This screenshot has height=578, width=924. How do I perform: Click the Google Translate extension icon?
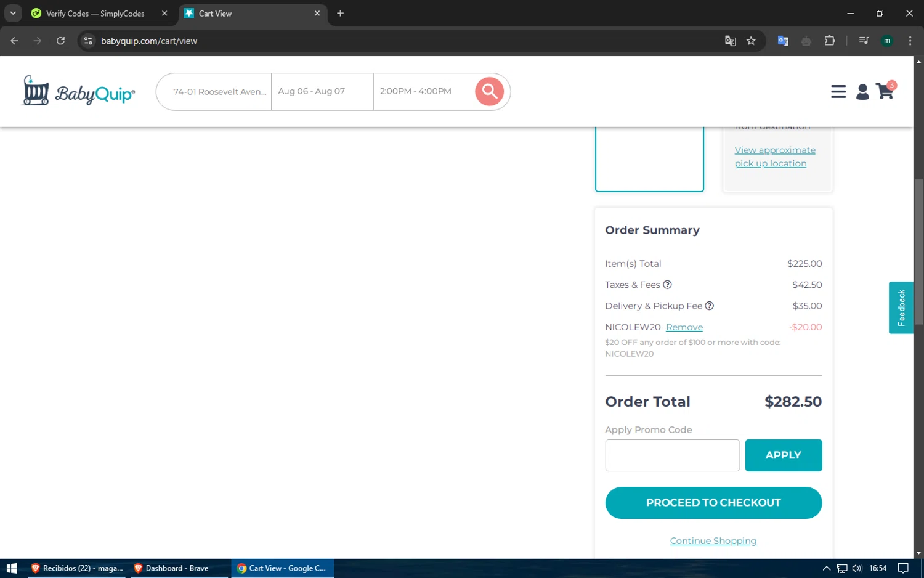[783, 41]
